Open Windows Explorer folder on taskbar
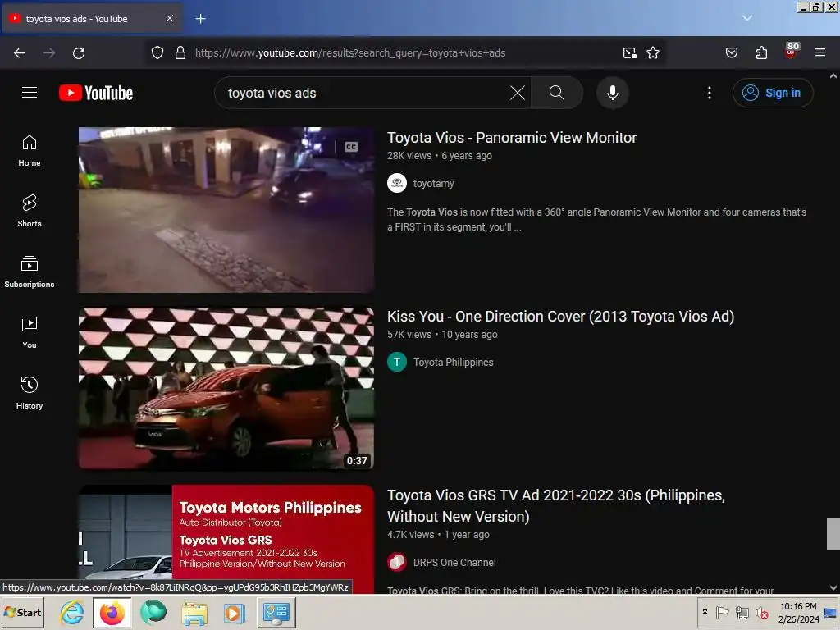 [x=194, y=612]
